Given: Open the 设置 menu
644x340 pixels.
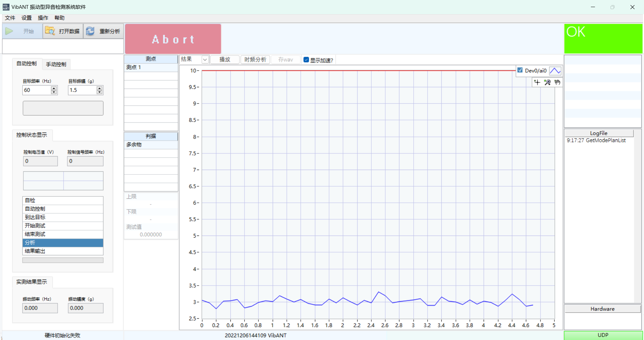Looking at the screenshot, I should [26, 18].
